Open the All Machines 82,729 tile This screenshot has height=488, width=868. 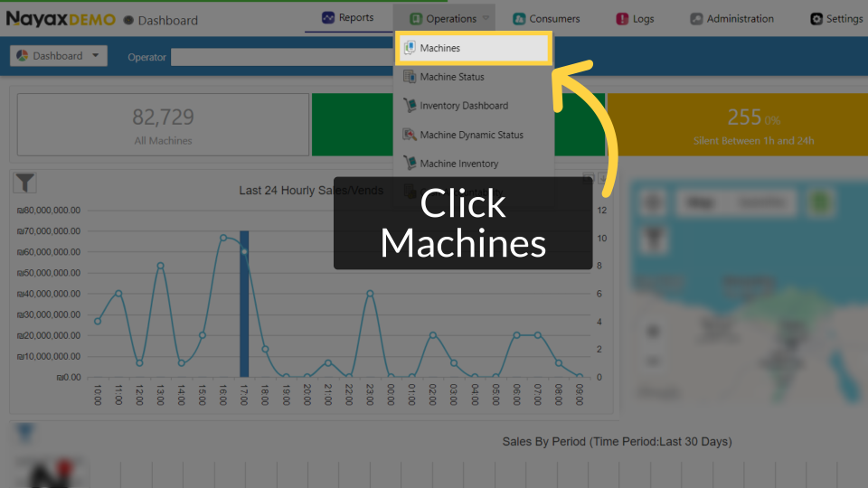tap(164, 125)
